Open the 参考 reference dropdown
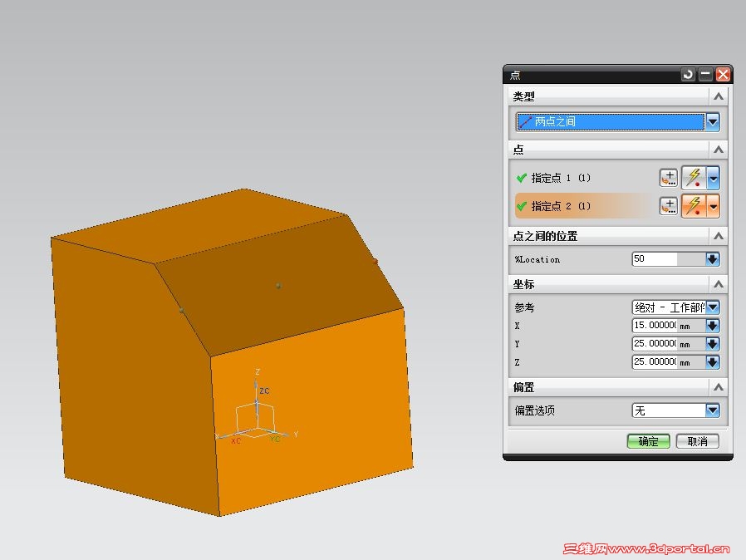The height and width of the screenshot is (560, 746). click(712, 307)
